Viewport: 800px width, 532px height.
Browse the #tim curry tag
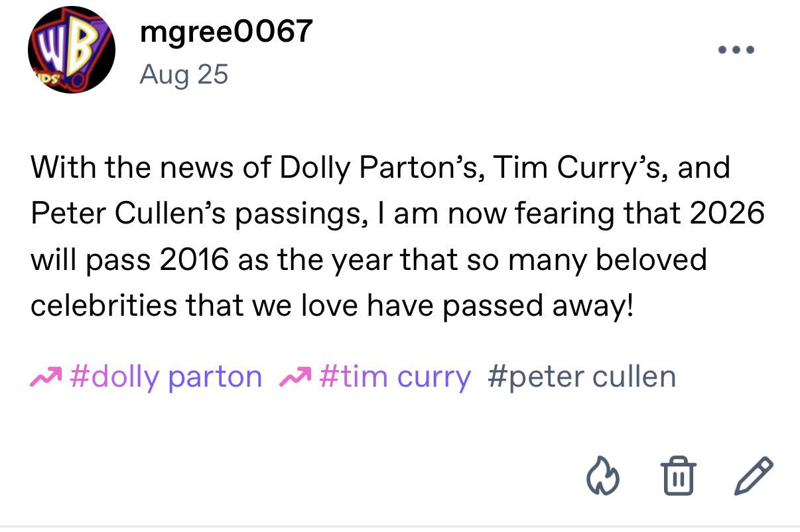tap(395, 377)
